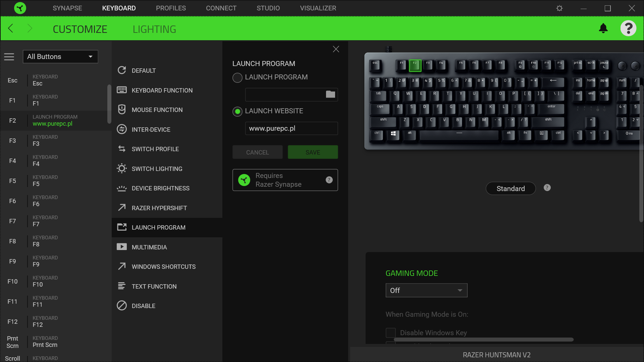Select the Multimedia function option
The width and height of the screenshot is (644, 362).
pyautogui.click(x=149, y=247)
